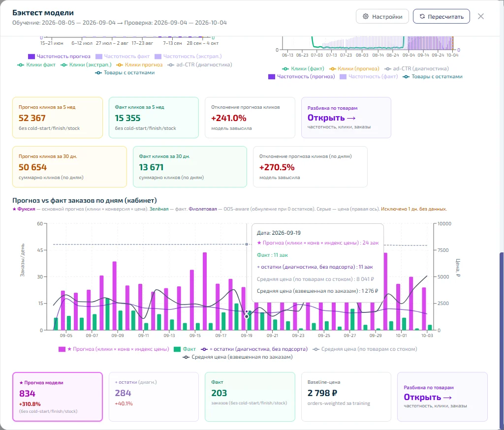Image resolution: width=504 pixels, height=430 pixels.
Task: Toggle Частотность прогноз legend in top-left chart
Action: point(59,56)
